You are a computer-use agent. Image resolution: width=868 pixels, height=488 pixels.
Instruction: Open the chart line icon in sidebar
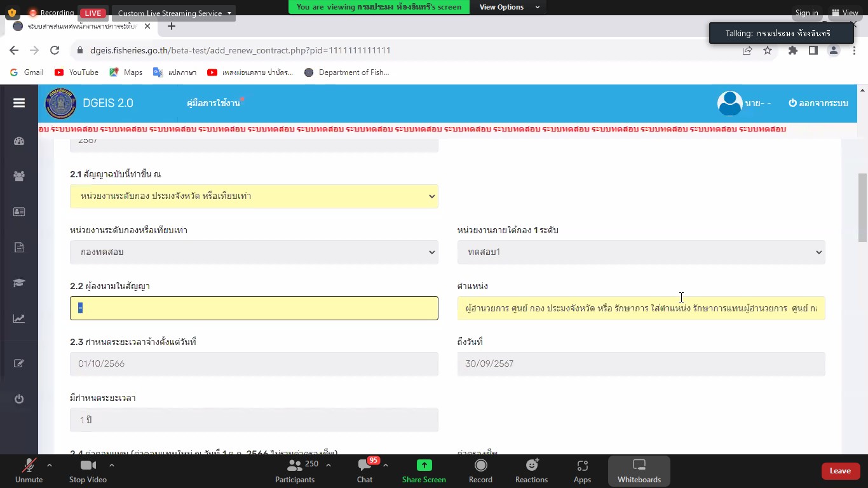19,318
